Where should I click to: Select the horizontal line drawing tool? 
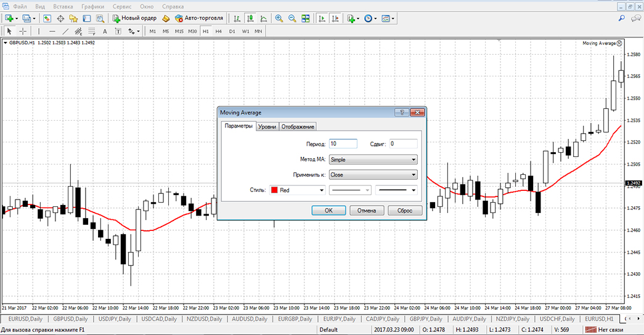pyautogui.click(x=52, y=31)
